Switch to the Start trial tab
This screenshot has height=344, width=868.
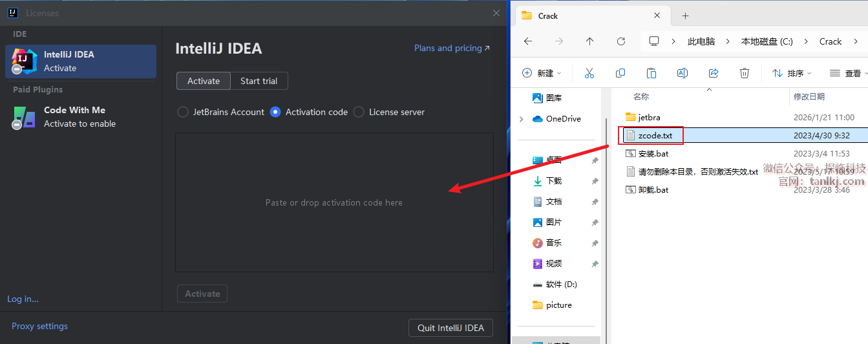(x=259, y=81)
